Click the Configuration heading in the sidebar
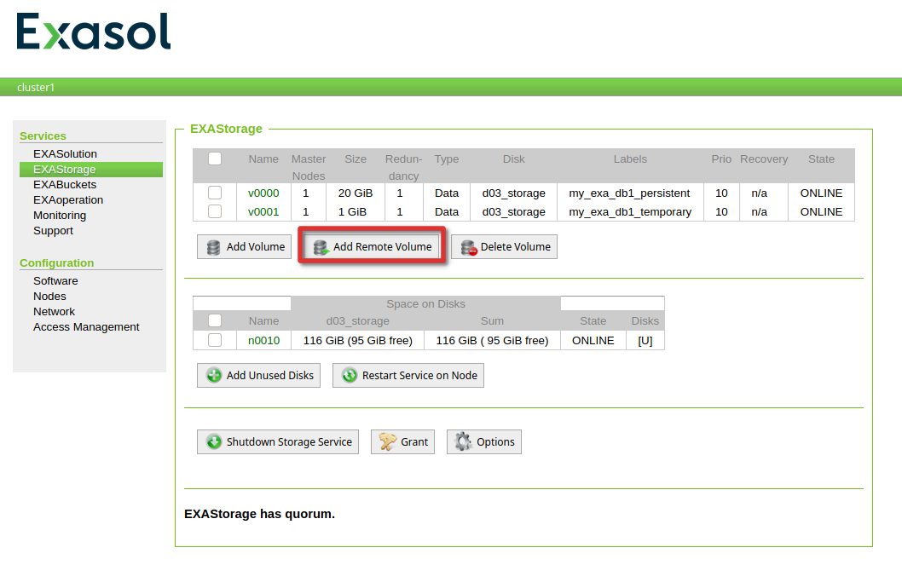This screenshot has width=902, height=588. [x=57, y=263]
